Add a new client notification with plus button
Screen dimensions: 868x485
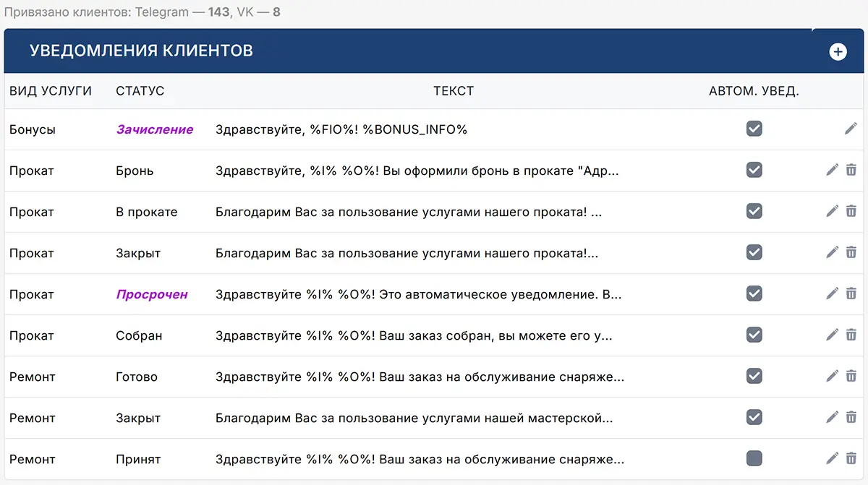pos(838,51)
